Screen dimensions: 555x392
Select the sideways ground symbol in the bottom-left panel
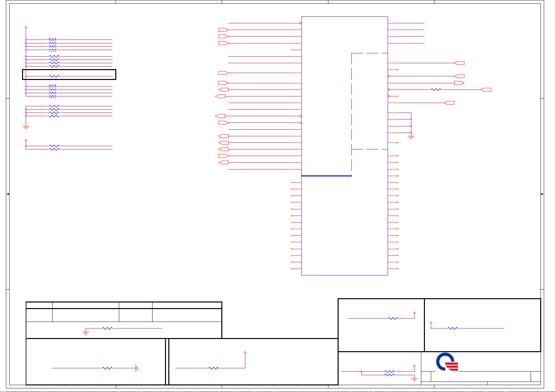(137, 368)
